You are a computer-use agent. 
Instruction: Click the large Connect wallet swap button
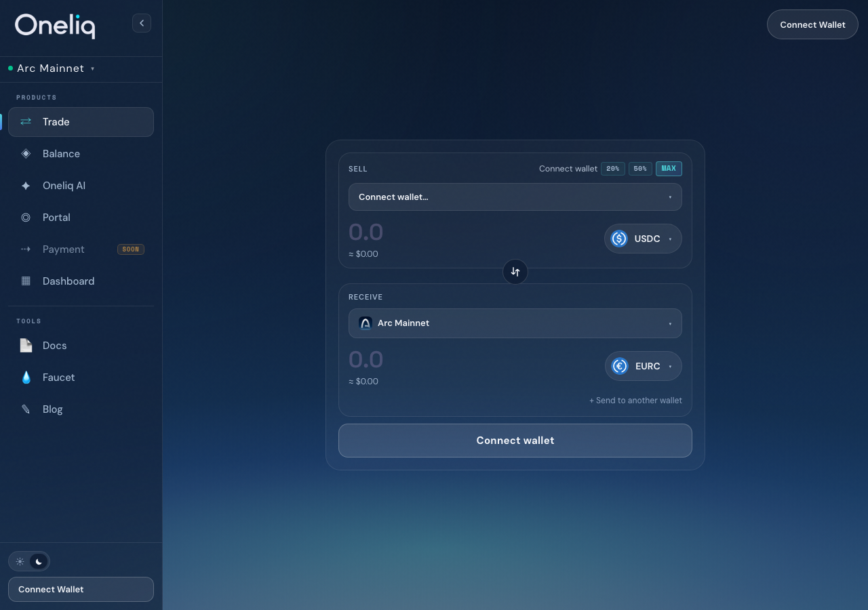point(515,441)
